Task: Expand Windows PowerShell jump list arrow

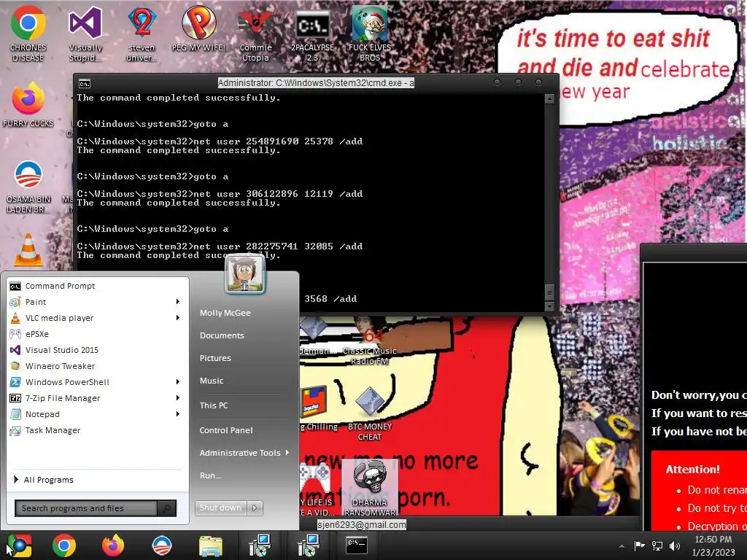Action: [178, 381]
